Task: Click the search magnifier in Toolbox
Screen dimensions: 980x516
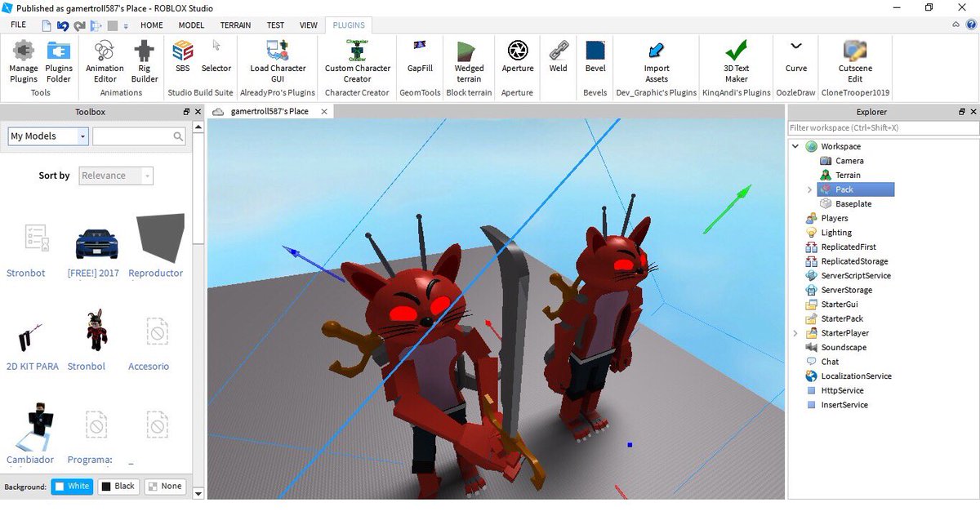Action: (179, 137)
